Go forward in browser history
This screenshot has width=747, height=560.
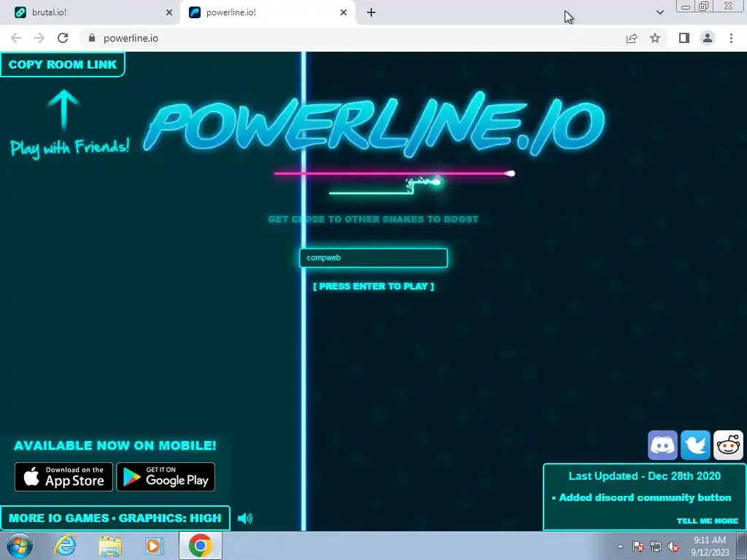39,38
